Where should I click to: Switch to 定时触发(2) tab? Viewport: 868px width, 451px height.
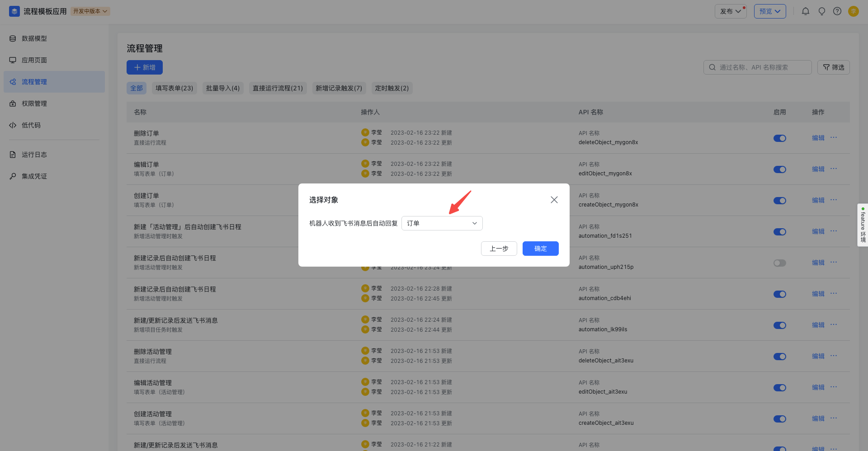tap(392, 88)
